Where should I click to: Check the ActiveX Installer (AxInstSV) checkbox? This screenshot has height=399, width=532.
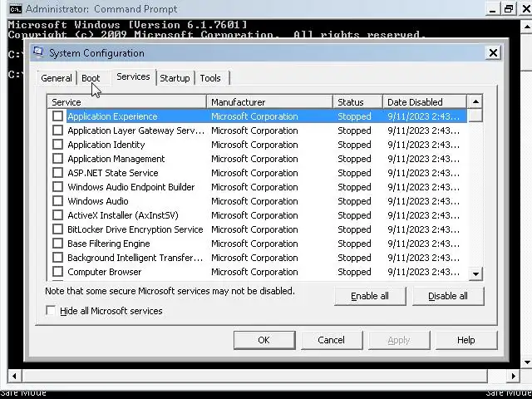[57, 215]
